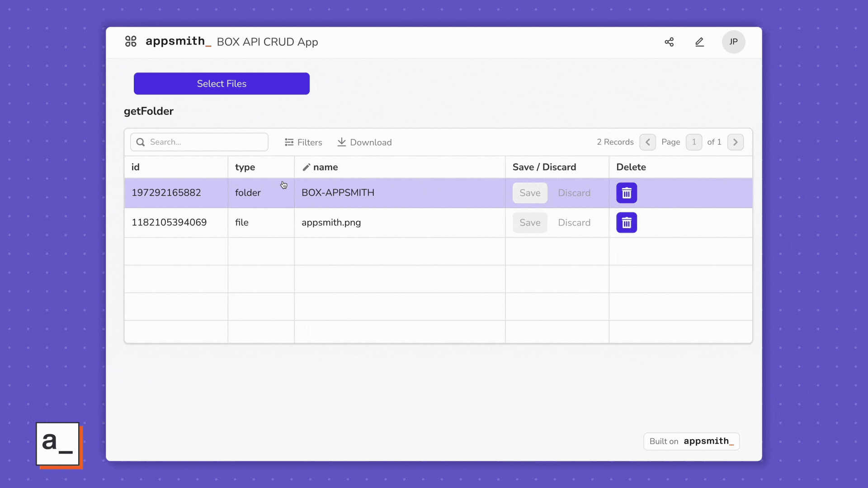Open the JP user profile avatar
Image resolution: width=868 pixels, height=488 pixels.
733,42
